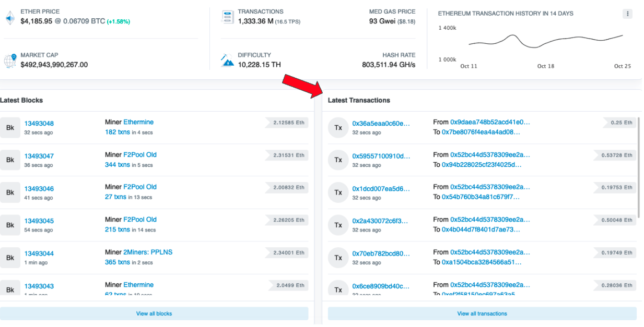
Task: Open miner 2Miners: PPLNS link
Action: tap(148, 252)
